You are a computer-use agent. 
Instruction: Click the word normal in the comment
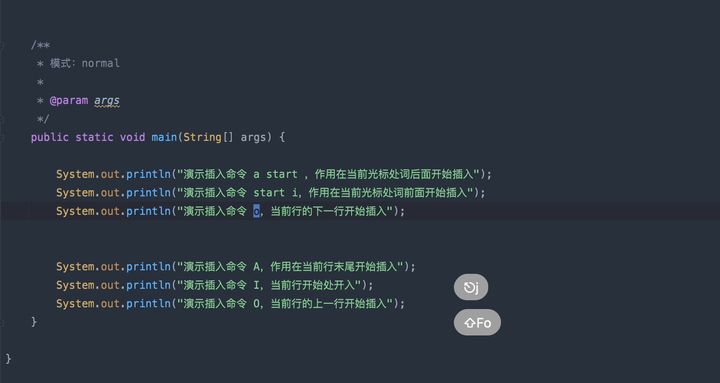(101, 63)
